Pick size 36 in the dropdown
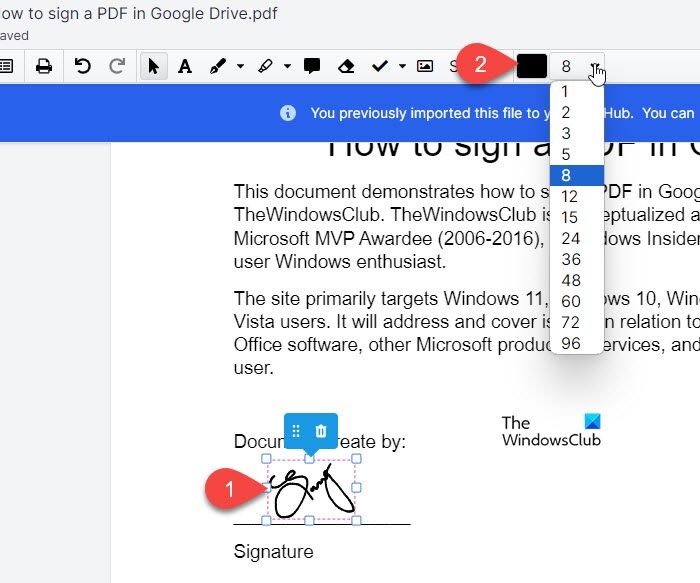 coord(577,259)
